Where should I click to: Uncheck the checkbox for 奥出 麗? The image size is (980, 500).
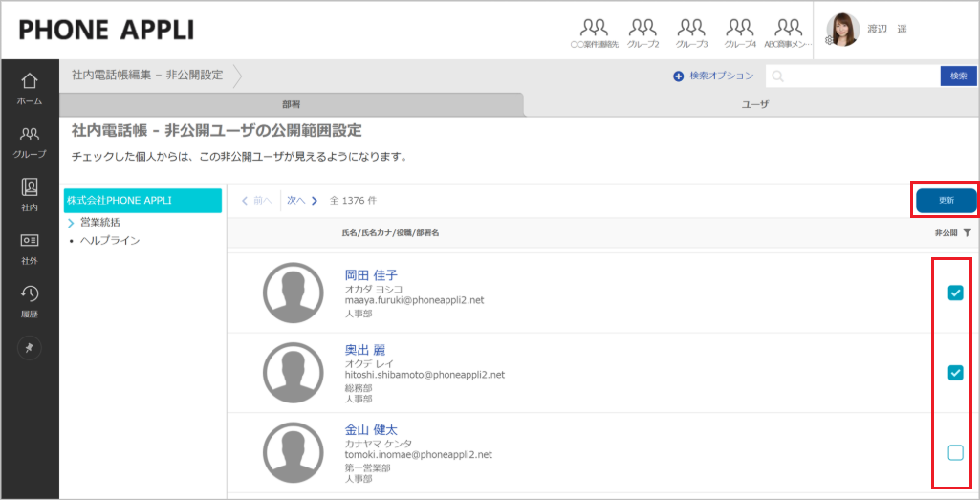(x=955, y=373)
